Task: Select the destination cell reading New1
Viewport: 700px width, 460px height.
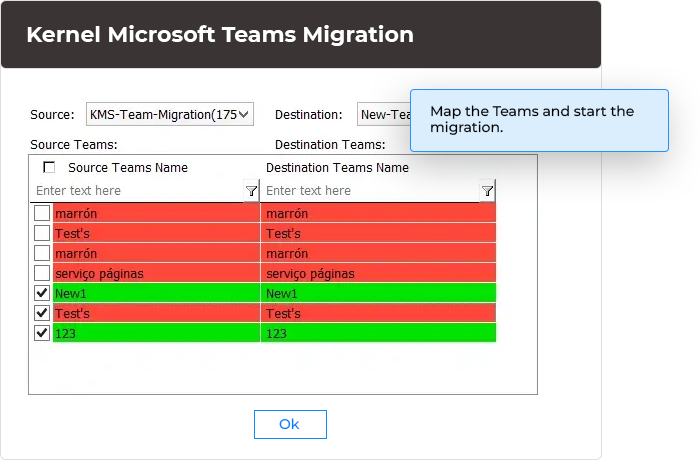Action: (378, 293)
